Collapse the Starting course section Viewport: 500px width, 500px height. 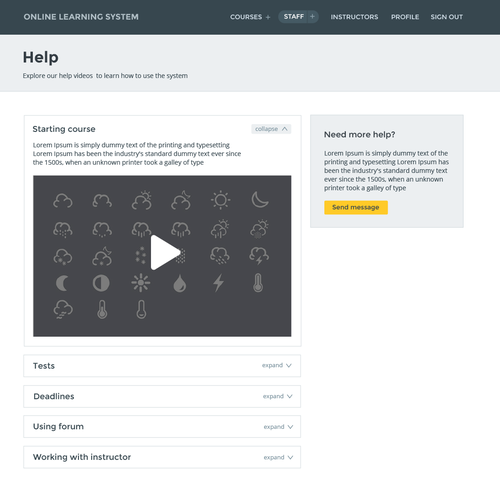point(271,129)
